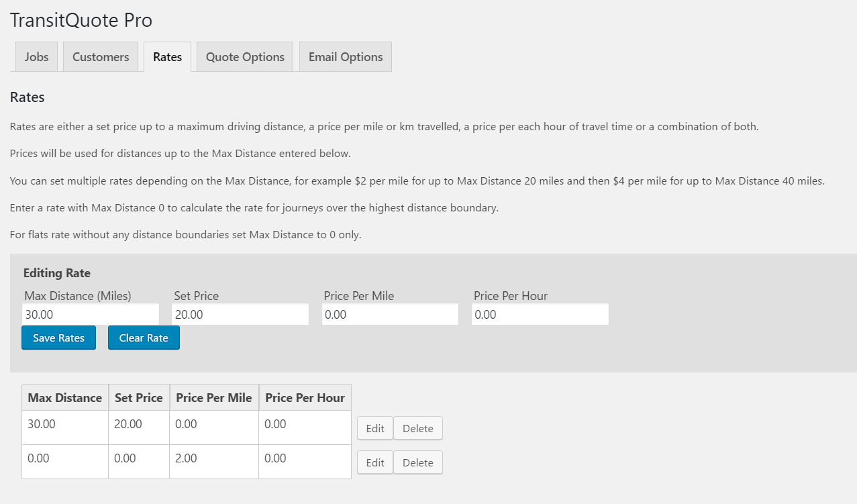
Task: Click the Rates section heading
Action: coord(28,97)
